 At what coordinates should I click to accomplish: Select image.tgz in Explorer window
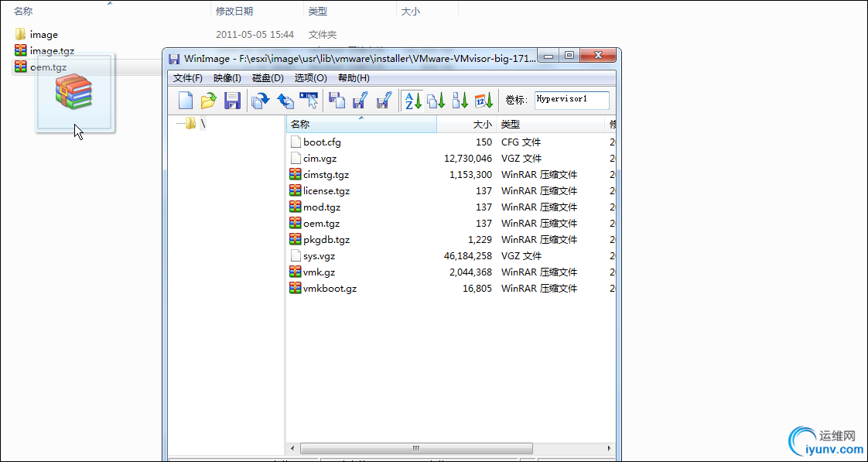(x=44, y=50)
